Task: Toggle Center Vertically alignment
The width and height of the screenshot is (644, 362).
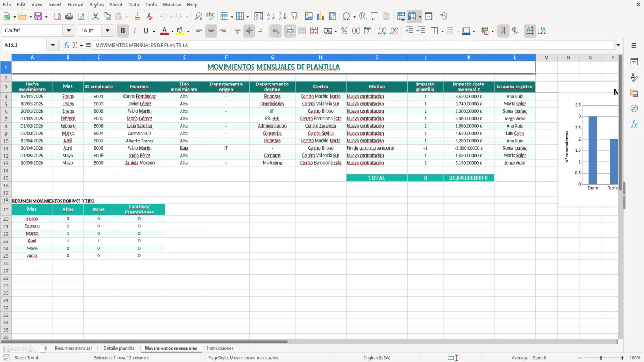Action: [x=249, y=31]
